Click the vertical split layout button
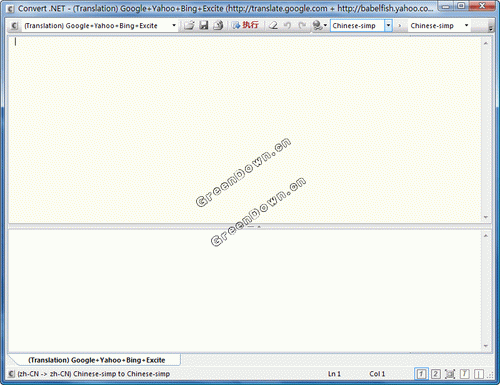Screen dimensions: 500x385 point(479,374)
